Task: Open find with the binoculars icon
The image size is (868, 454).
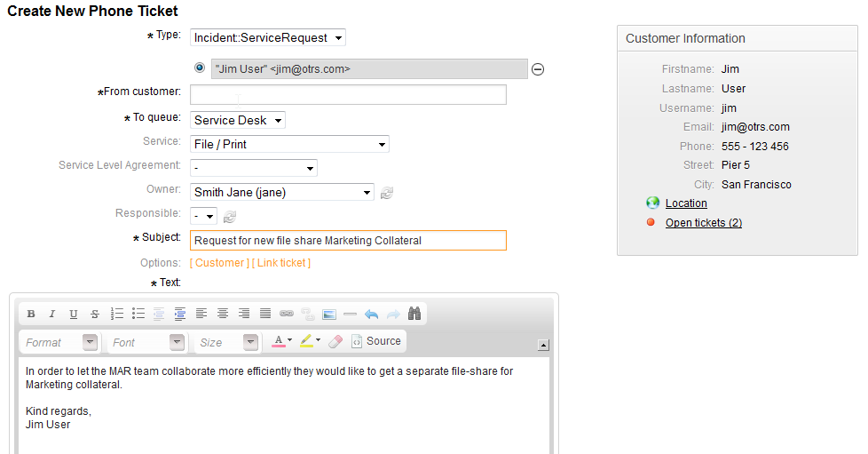Action: point(414,314)
